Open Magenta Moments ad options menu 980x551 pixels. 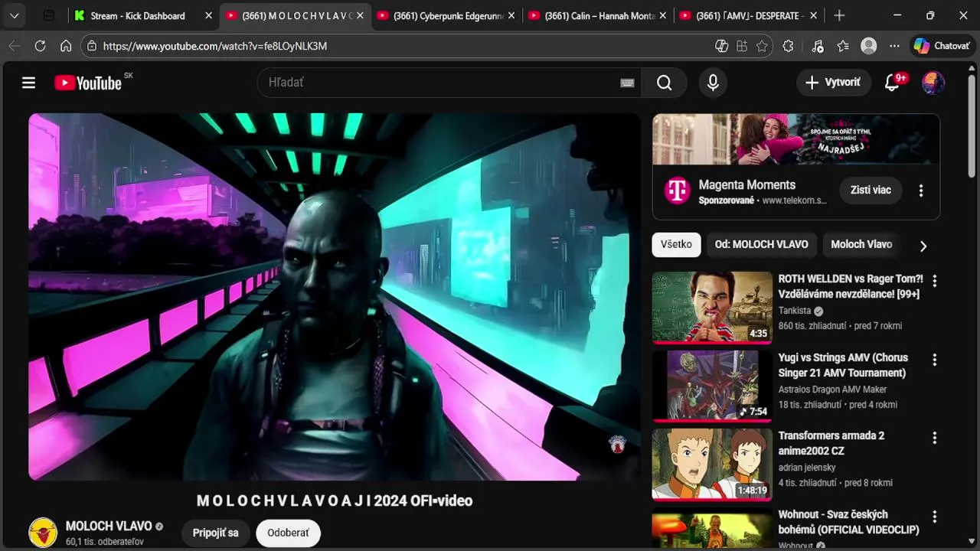point(921,191)
